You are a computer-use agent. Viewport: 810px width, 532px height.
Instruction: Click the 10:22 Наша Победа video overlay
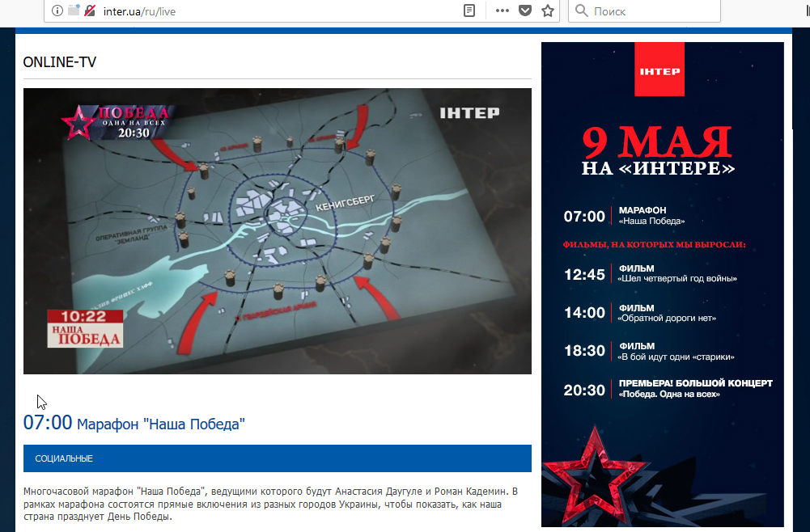pos(85,328)
